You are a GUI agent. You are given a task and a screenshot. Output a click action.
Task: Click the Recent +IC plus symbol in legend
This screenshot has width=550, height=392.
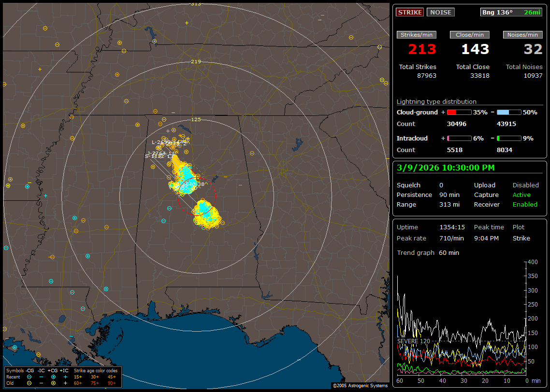(x=65, y=377)
